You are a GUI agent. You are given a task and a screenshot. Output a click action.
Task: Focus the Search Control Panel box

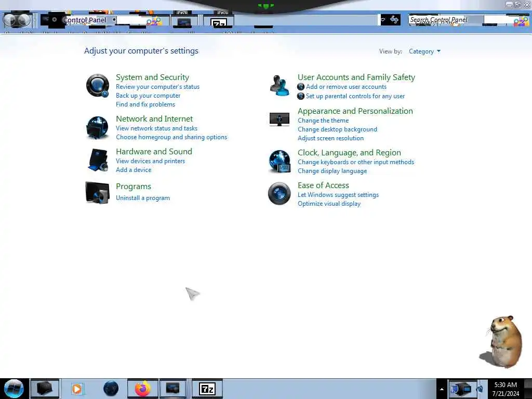(468, 20)
